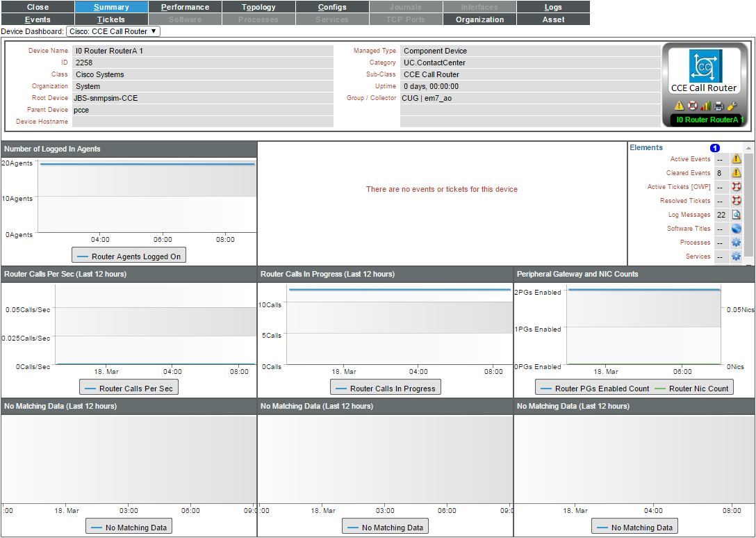Open the Processes gear icon
This screenshot has width=756, height=538.
736,242
